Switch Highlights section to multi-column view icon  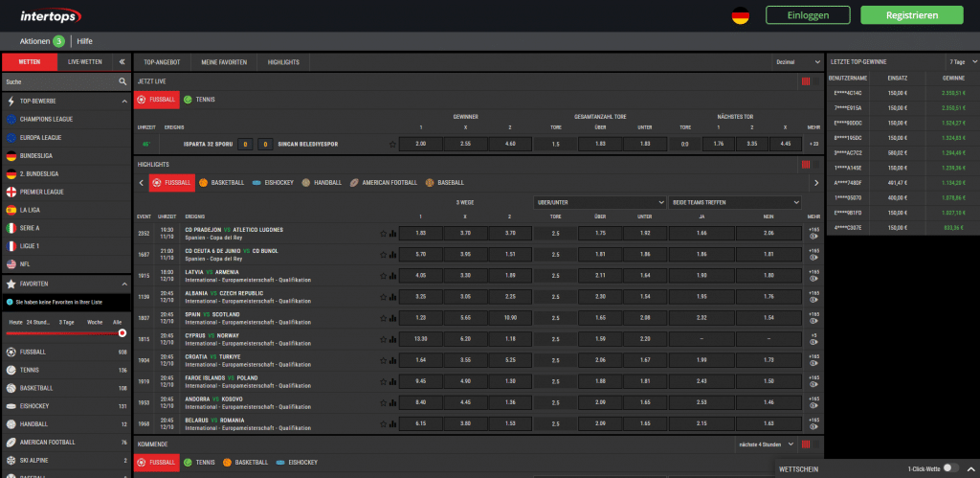815,165
